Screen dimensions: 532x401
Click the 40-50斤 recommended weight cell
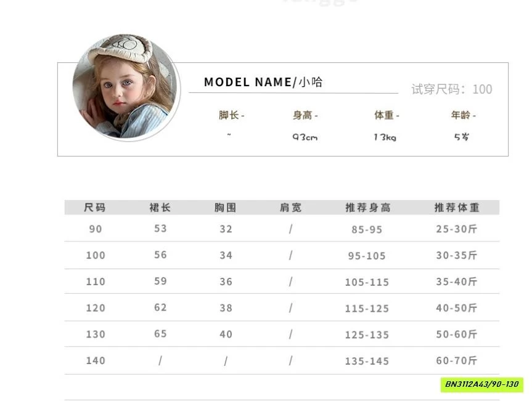pyautogui.click(x=456, y=308)
